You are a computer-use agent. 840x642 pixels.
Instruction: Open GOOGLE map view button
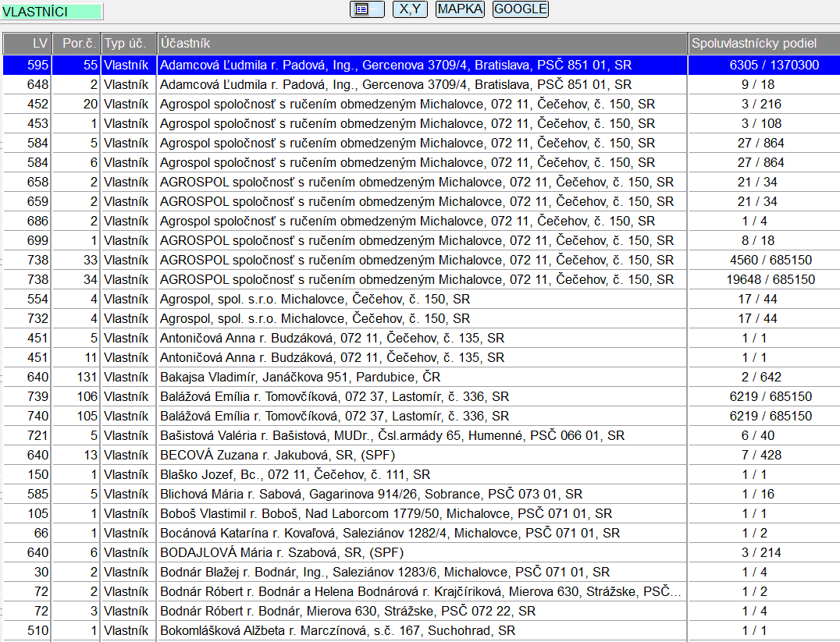click(x=520, y=9)
